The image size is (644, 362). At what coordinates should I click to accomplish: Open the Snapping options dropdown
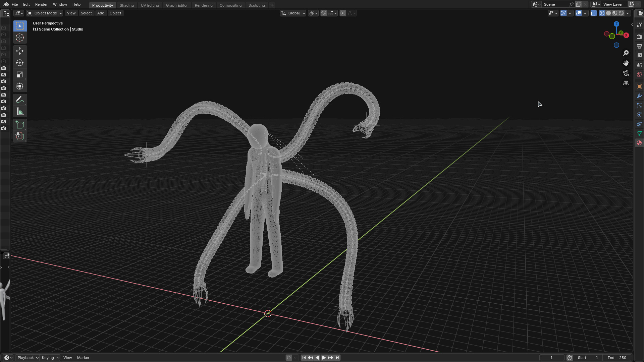click(332, 13)
